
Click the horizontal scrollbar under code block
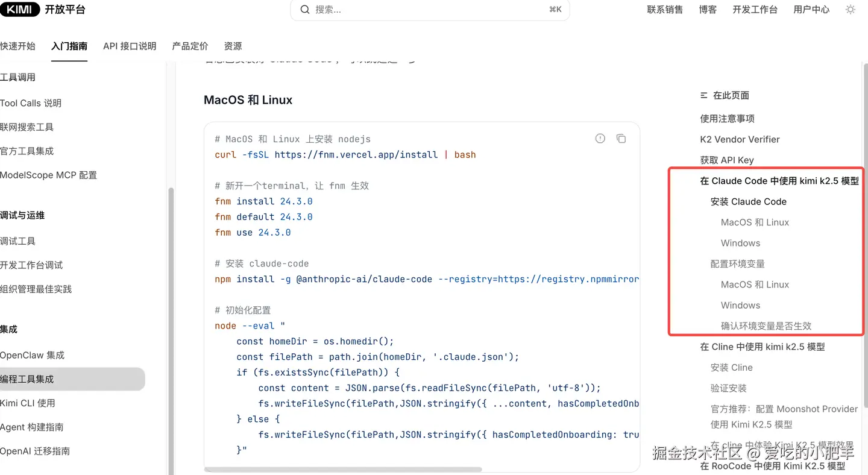344,469
